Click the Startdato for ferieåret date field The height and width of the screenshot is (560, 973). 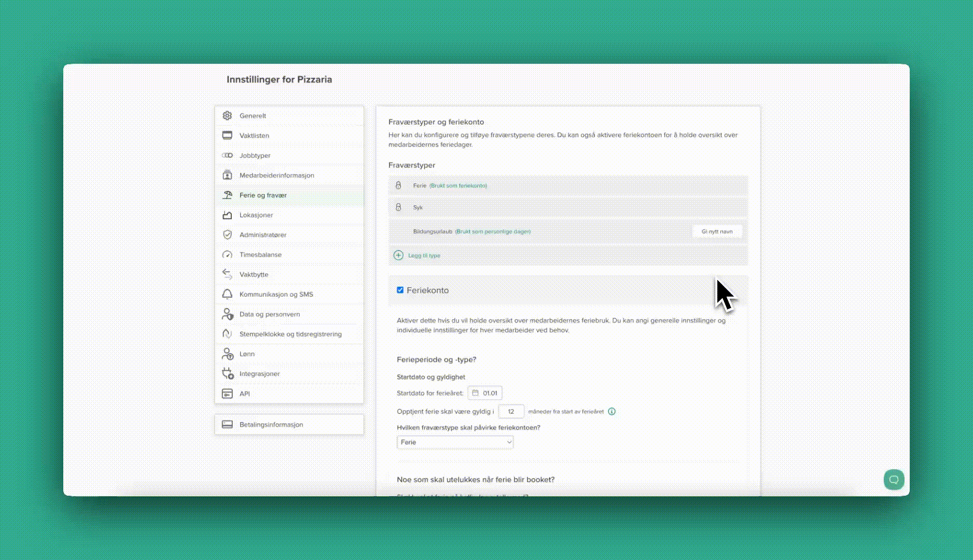click(485, 393)
